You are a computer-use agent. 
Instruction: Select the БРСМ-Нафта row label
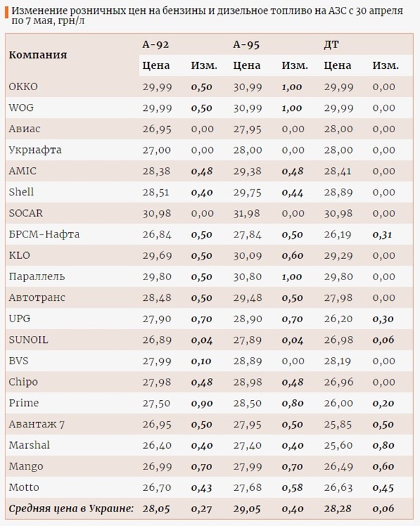coord(44,234)
